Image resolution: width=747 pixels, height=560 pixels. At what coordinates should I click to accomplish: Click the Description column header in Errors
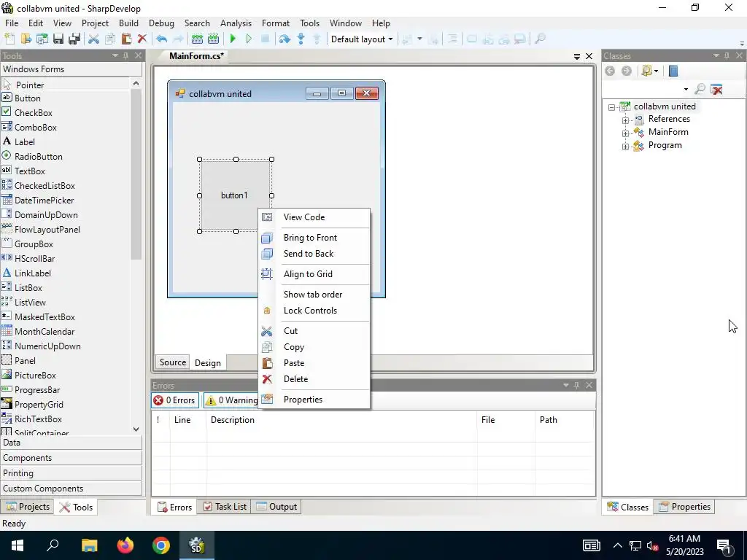pos(341,420)
